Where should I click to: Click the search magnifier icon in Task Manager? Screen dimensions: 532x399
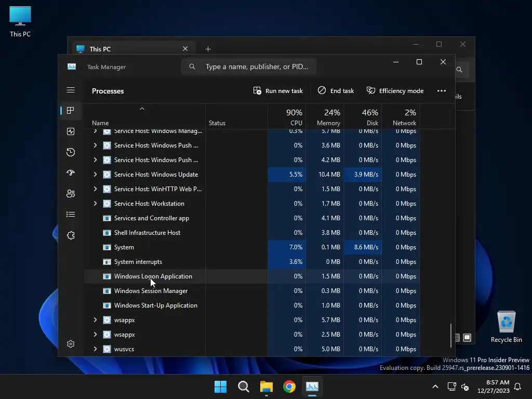(x=192, y=66)
